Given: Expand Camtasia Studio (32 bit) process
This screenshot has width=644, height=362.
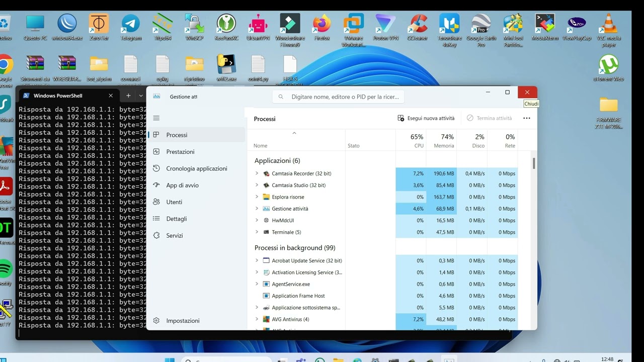Looking at the screenshot, I should (257, 185).
